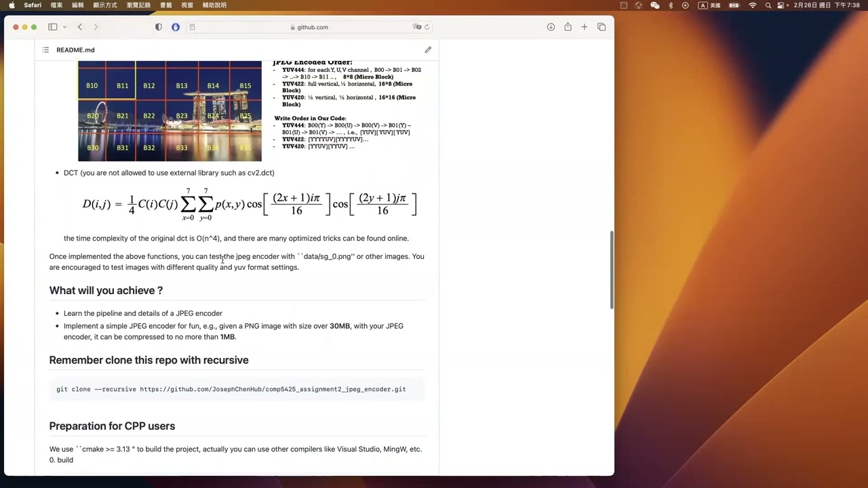Click 'Remember clone this repo with recursive' heading

pos(149,360)
